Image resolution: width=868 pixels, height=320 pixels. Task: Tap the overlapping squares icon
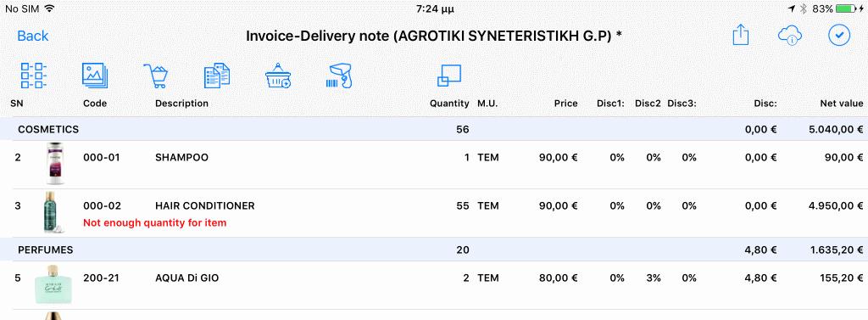[x=449, y=76]
